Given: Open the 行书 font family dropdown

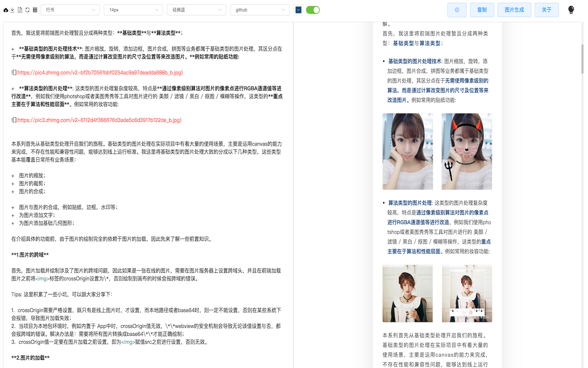Looking at the screenshot, I should coord(70,10).
